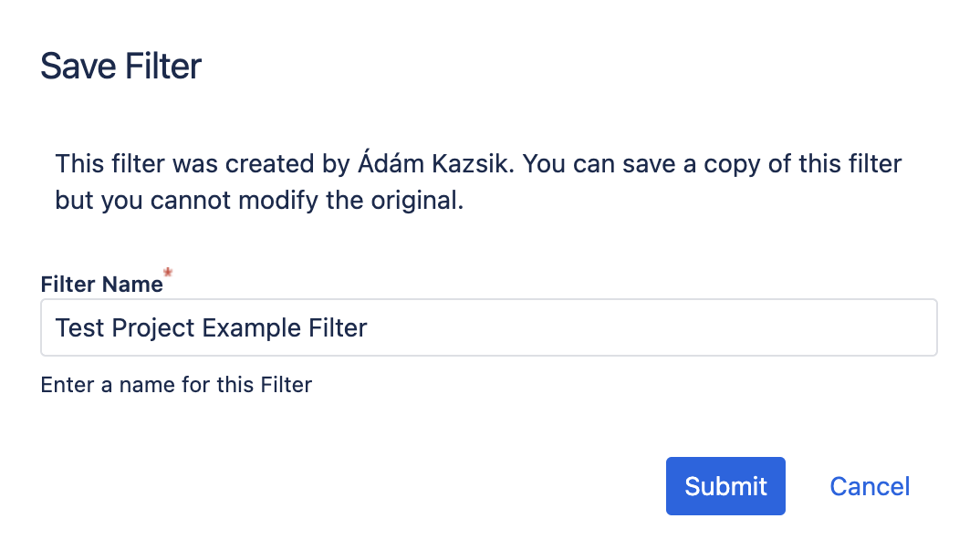Dismiss the dialog using Cancel
The image size is (980, 560).
click(869, 486)
